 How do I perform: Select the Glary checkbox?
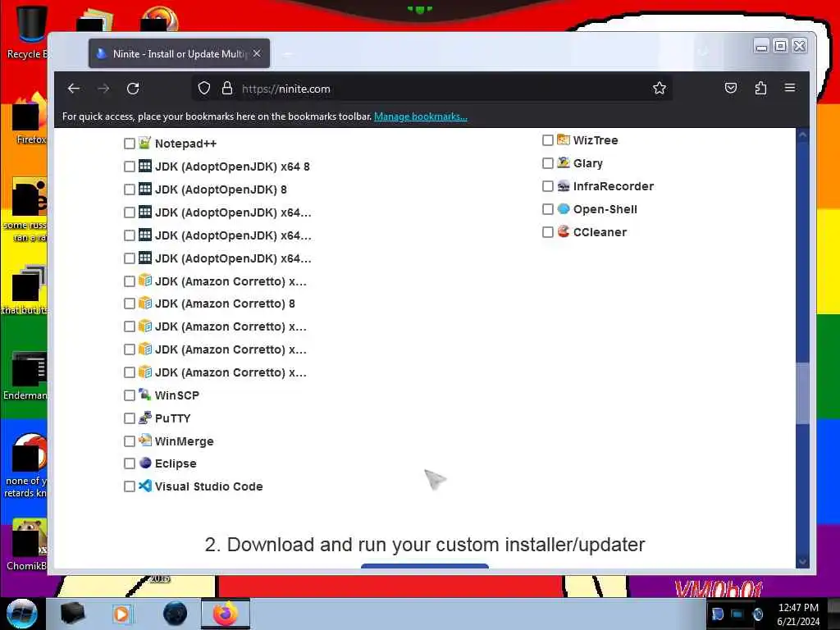[547, 163]
